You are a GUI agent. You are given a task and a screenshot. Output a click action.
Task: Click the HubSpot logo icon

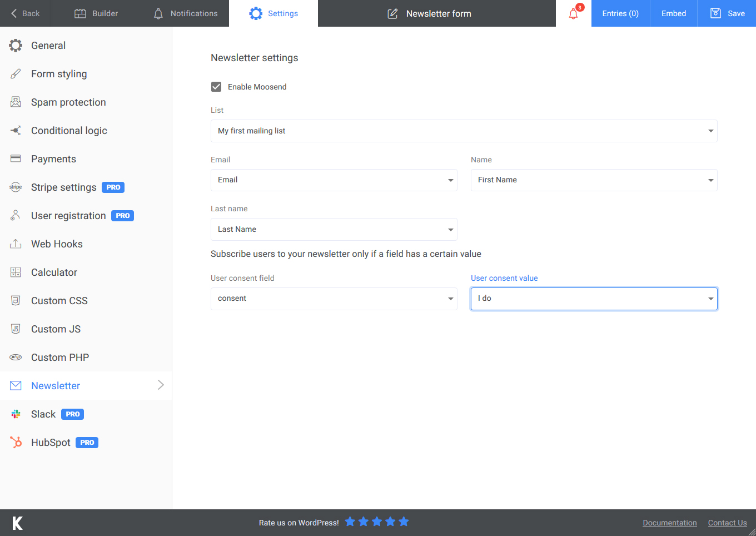(16, 443)
